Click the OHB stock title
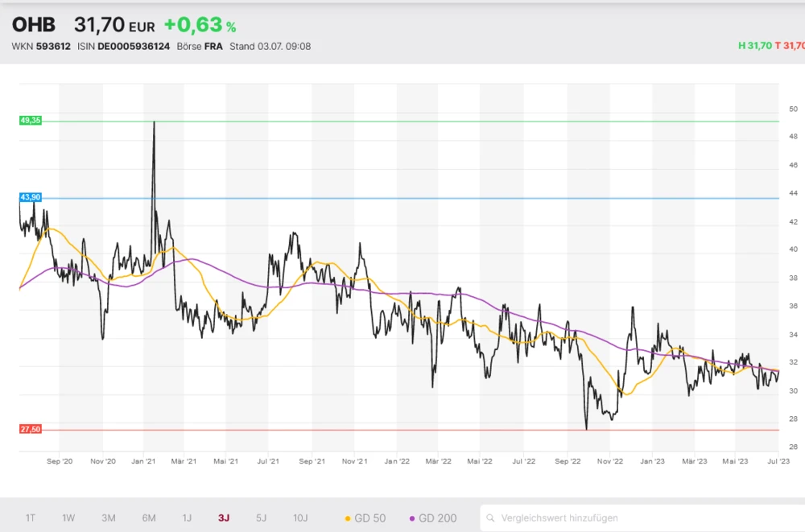 point(34,25)
